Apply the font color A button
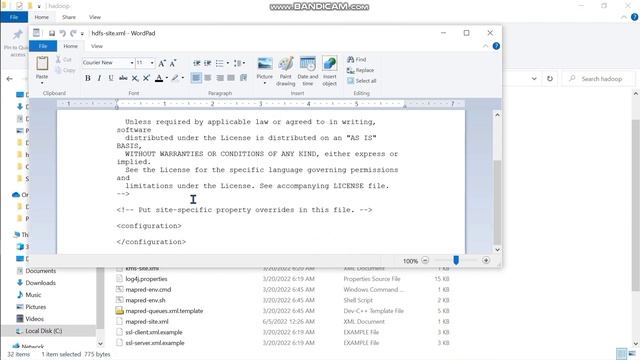The height and width of the screenshot is (360, 640). pyautogui.click(x=159, y=78)
